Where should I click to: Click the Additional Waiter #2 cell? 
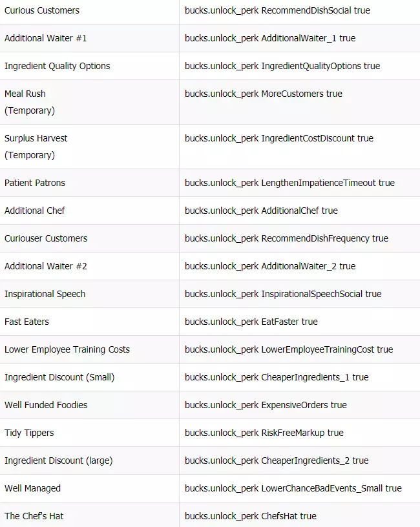pos(46,266)
